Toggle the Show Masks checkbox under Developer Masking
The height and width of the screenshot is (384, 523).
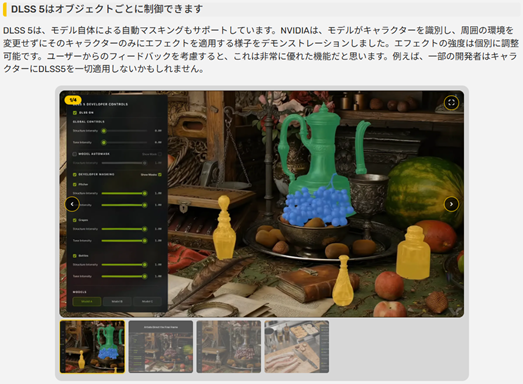(x=160, y=174)
